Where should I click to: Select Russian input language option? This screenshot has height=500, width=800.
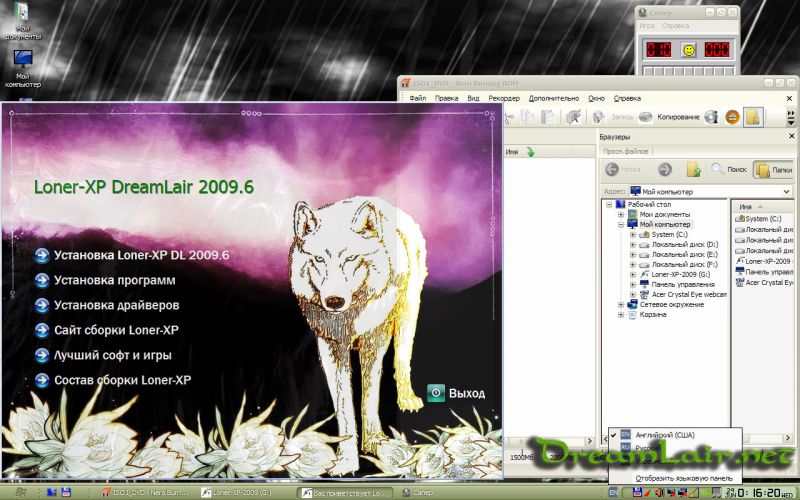coord(645,449)
